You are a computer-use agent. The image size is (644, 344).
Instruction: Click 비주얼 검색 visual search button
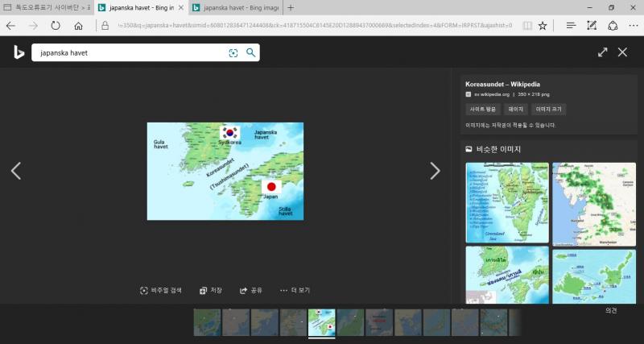161,290
